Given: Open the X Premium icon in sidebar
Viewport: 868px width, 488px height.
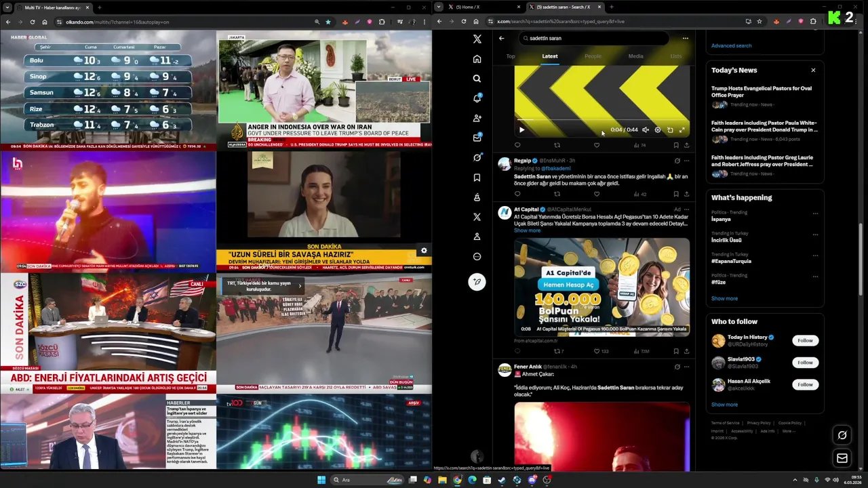Looking at the screenshot, I should point(477,217).
